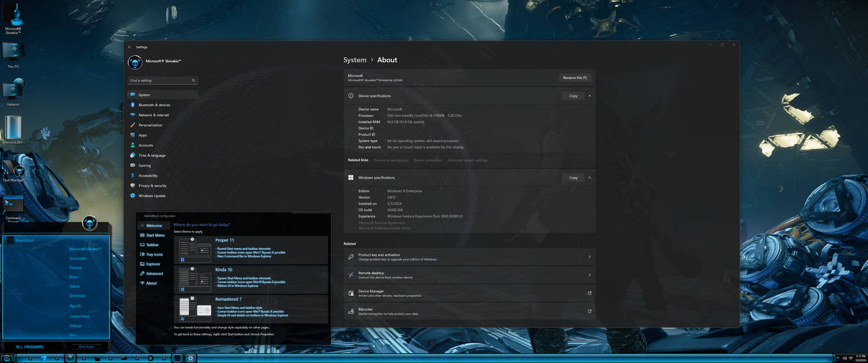Expand Remote desktop row
Screen dimensions: 868x363
(469, 275)
